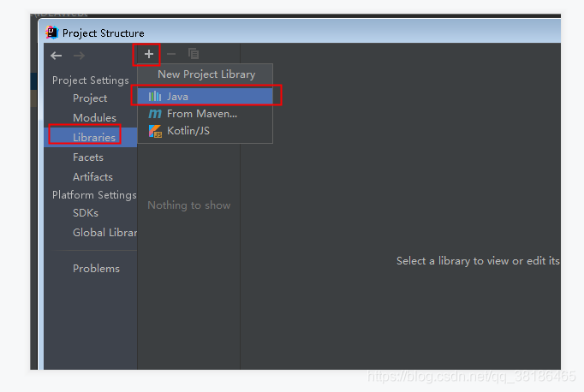The height and width of the screenshot is (392, 584).
Task: Click the 'New Project Library' popup title
Action: [x=206, y=74]
